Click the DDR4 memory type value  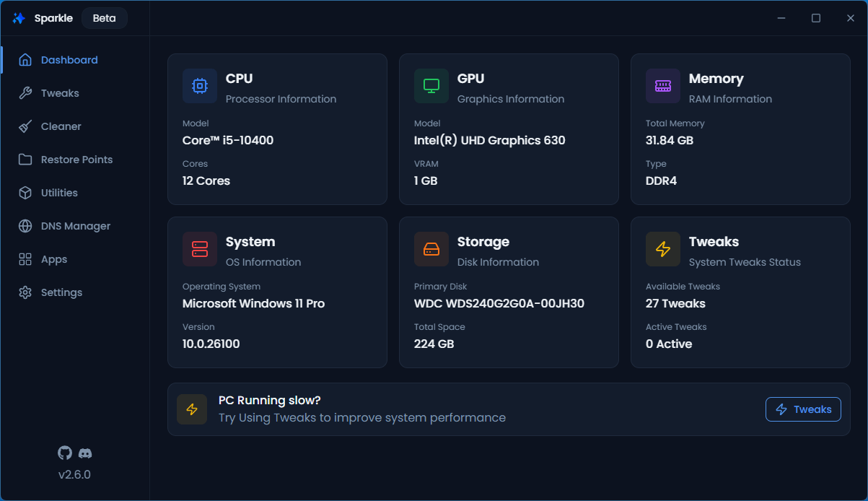click(662, 180)
